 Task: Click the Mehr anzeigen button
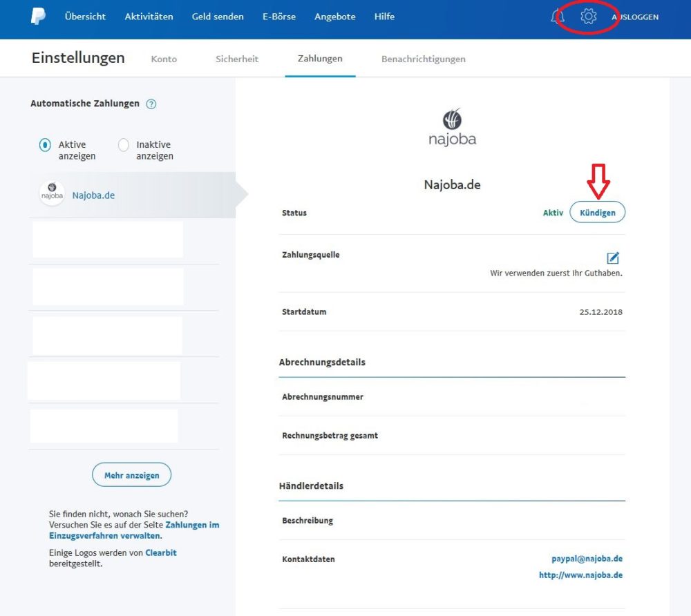click(x=131, y=474)
